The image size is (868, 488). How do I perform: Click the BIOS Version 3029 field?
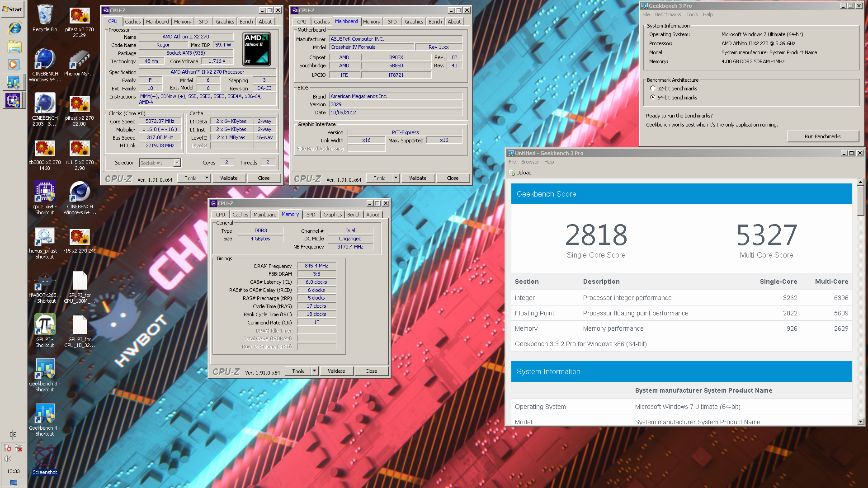pyautogui.click(x=396, y=104)
